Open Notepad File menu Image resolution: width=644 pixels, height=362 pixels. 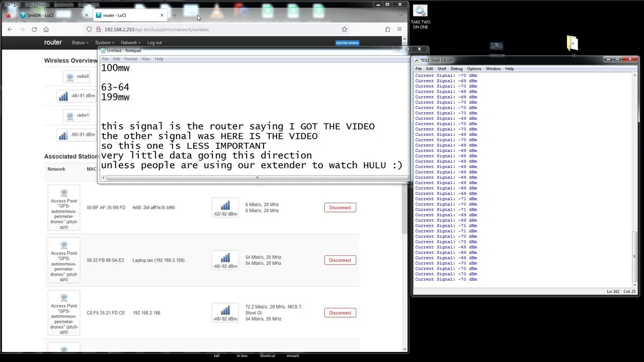tap(105, 59)
